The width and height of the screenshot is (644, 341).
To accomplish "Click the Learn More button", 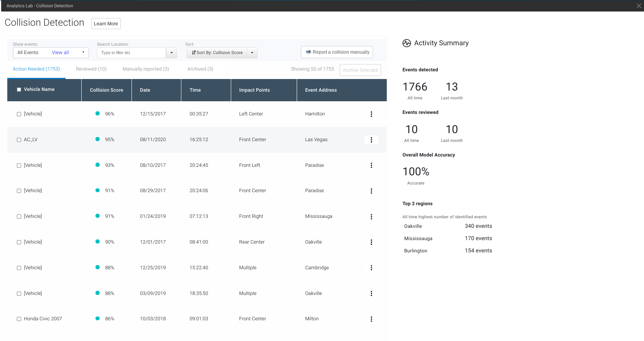I will [x=106, y=24].
